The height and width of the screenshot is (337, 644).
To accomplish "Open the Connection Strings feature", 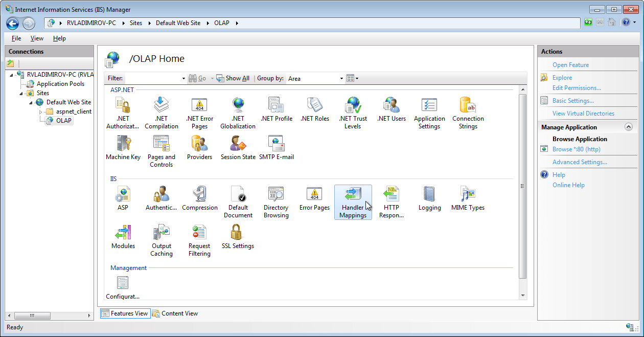I will 468,110.
